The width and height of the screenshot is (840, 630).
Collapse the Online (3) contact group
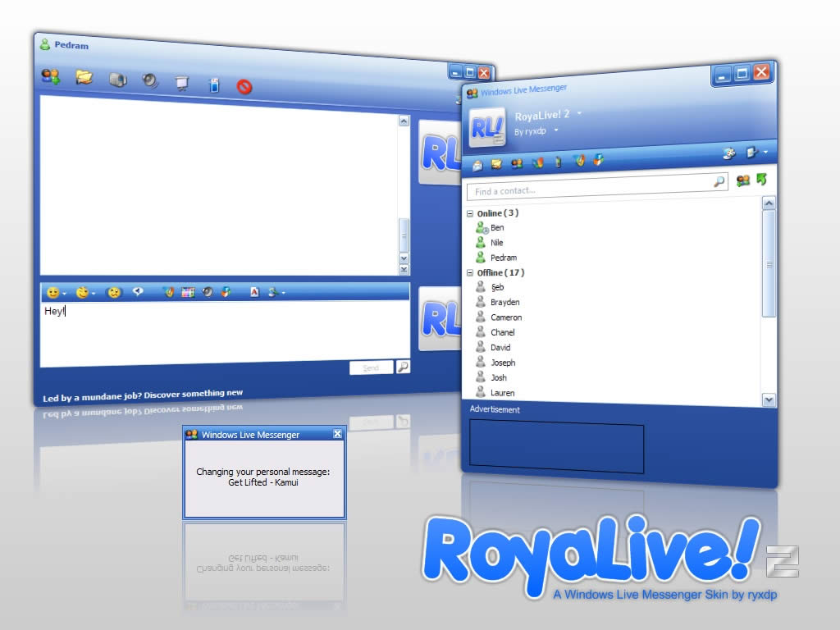click(470, 213)
